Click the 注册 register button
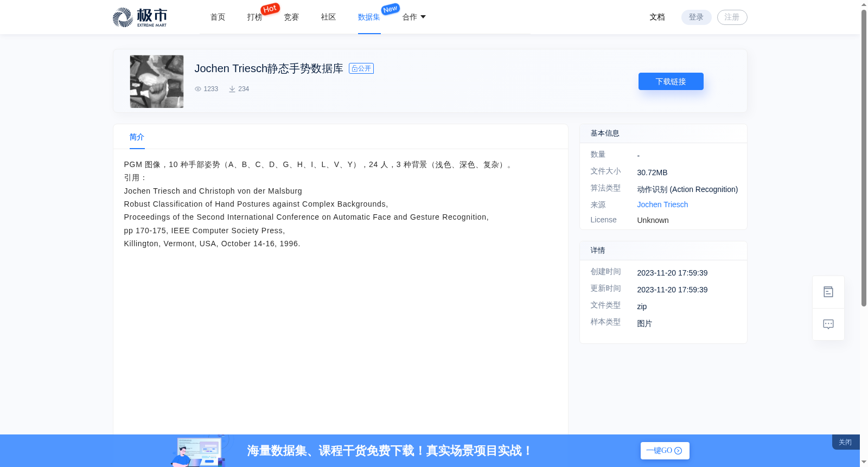The height and width of the screenshot is (467, 868). tap(732, 17)
